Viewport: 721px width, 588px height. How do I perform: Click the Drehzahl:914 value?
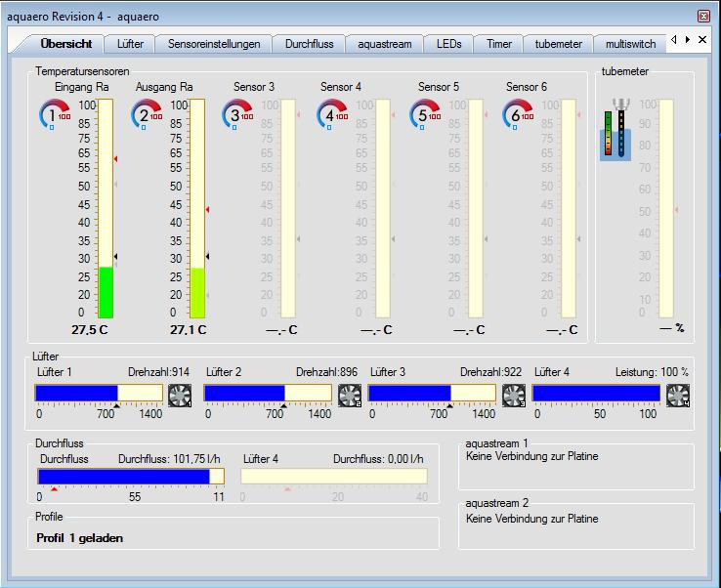(x=158, y=372)
